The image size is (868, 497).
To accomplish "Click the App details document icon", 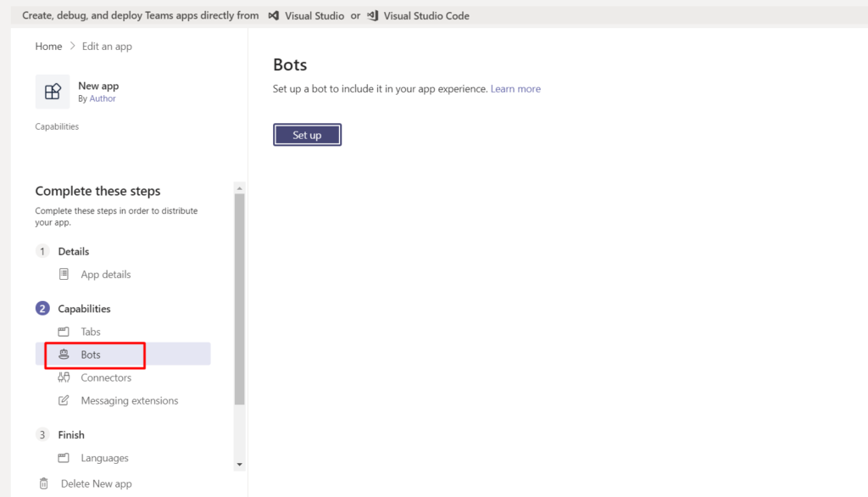I will 64,274.
